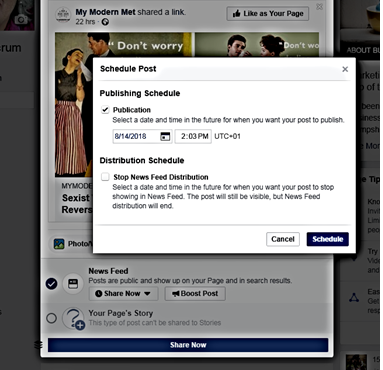Click the Boost Post button

pyautogui.click(x=195, y=294)
